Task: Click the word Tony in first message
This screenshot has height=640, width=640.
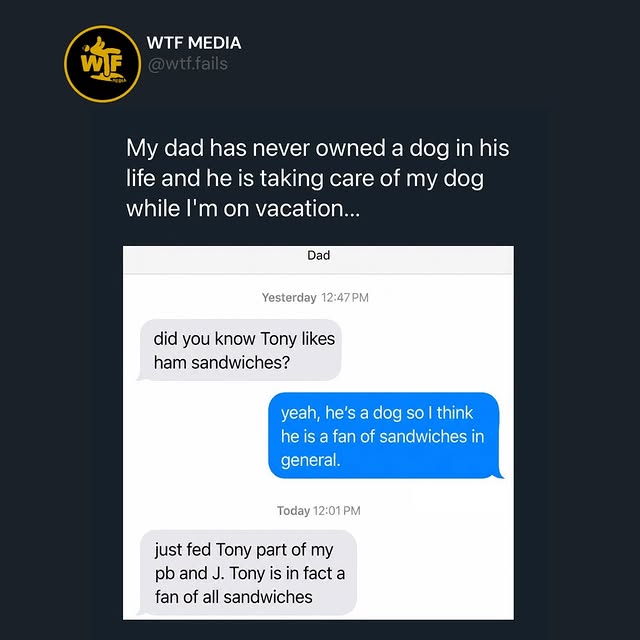Action: click(278, 339)
